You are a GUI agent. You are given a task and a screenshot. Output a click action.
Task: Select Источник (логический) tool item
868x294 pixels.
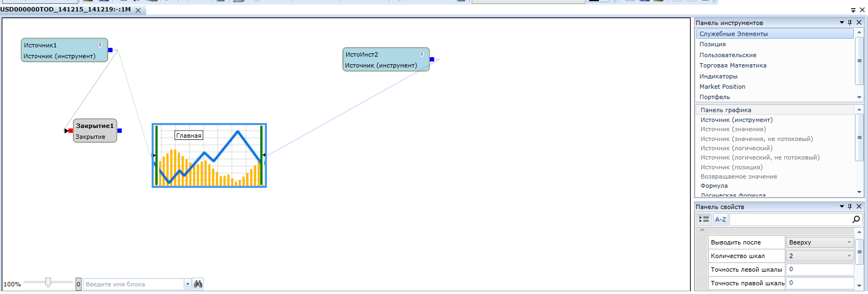(x=775, y=148)
